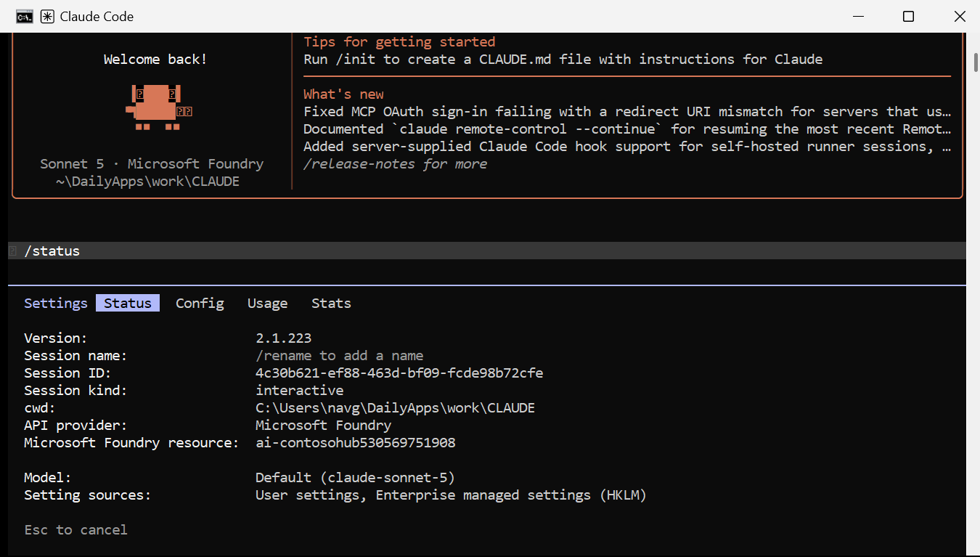
Task: Click the terminal icon in title bar
Action: tap(25, 16)
